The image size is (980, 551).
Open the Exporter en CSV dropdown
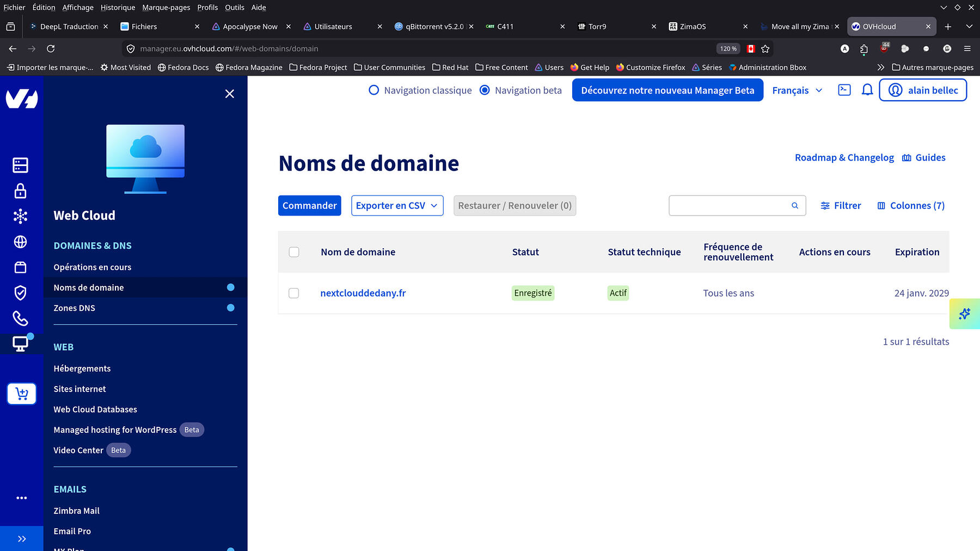[x=397, y=205]
